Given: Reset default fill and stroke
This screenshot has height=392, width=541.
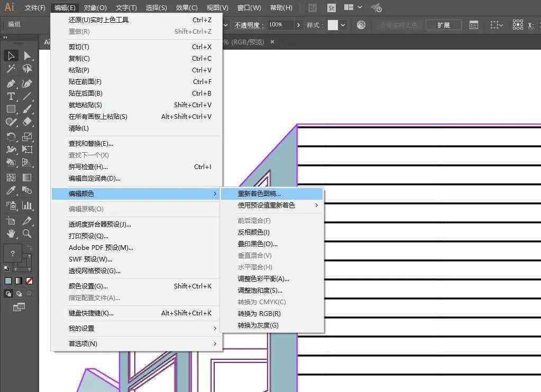Looking at the screenshot, I should pyautogui.click(x=6, y=268).
